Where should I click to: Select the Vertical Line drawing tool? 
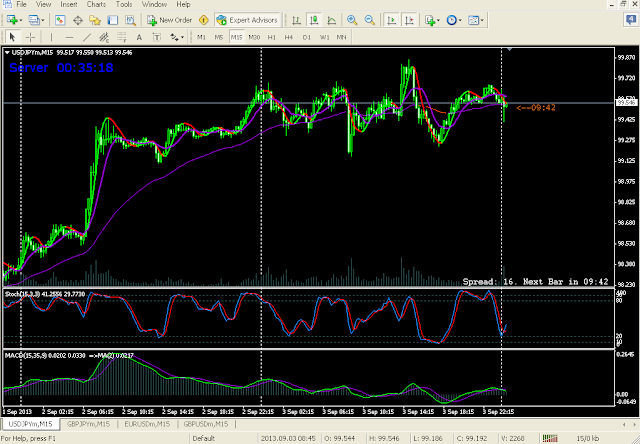[51, 37]
